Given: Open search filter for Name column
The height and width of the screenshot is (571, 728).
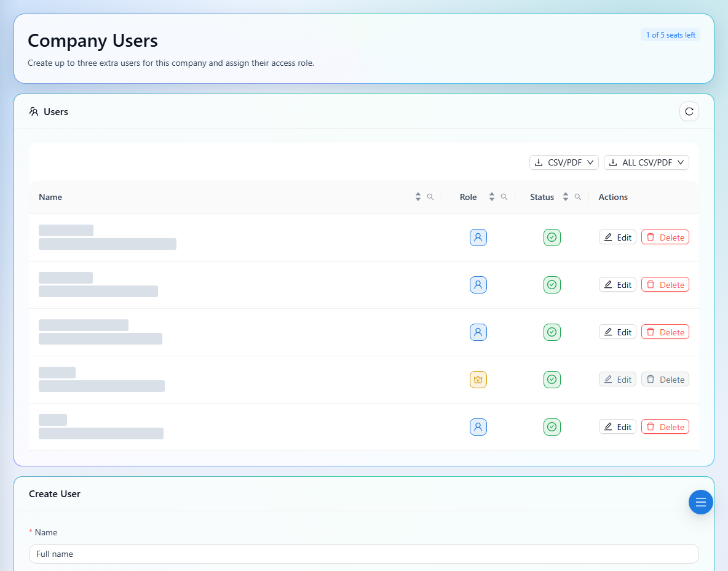Looking at the screenshot, I should (x=430, y=197).
